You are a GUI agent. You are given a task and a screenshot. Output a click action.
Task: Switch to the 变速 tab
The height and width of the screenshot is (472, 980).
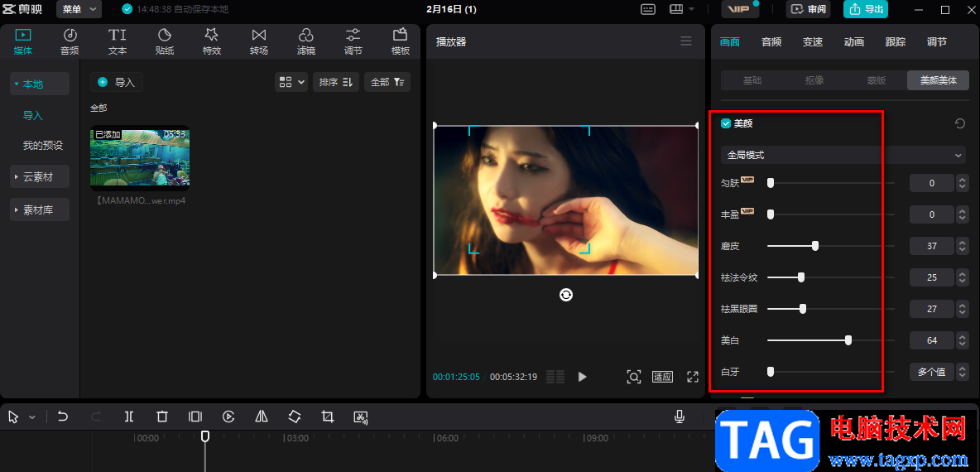pyautogui.click(x=813, y=42)
